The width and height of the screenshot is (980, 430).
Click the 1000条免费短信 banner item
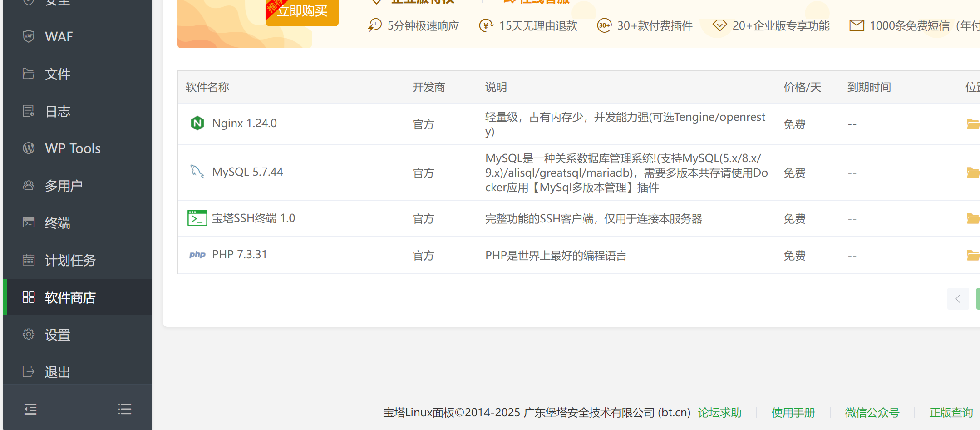(x=915, y=25)
